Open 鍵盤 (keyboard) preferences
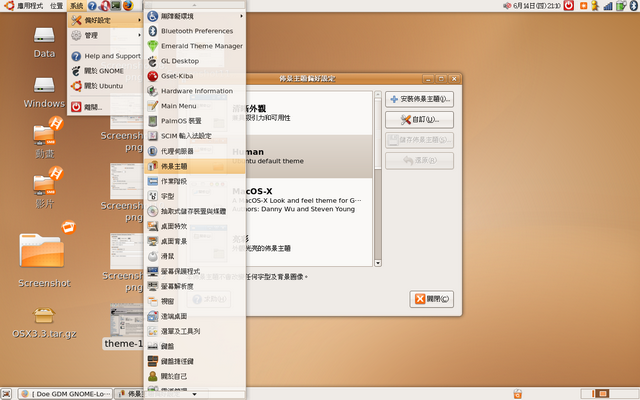Image resolution: width=640 pixels, height=400 pixels. pyautogui.click(x=195, y=346)
